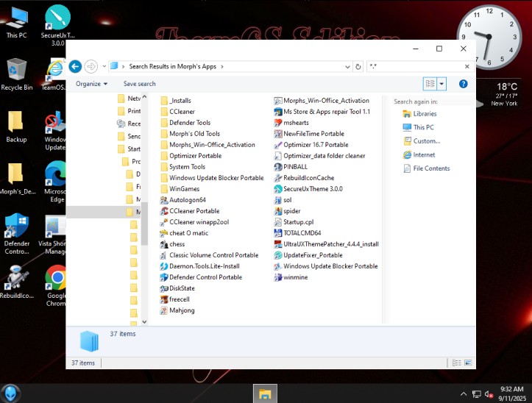
Task: Select the System Tools folder
Action: (182, 167)
